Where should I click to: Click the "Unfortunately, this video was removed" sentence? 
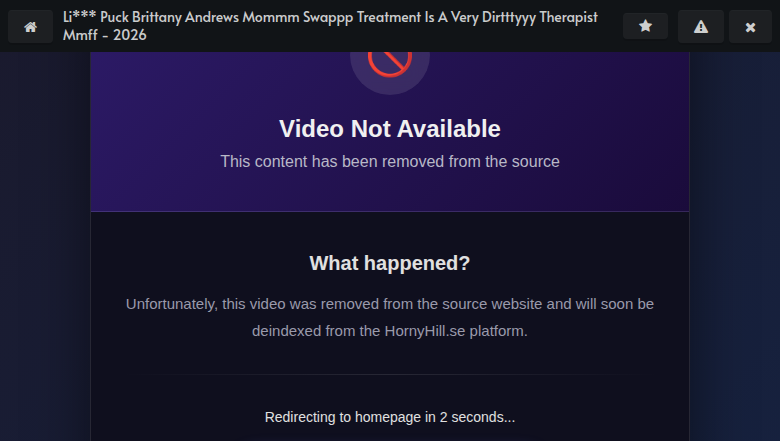coord(390,317)
